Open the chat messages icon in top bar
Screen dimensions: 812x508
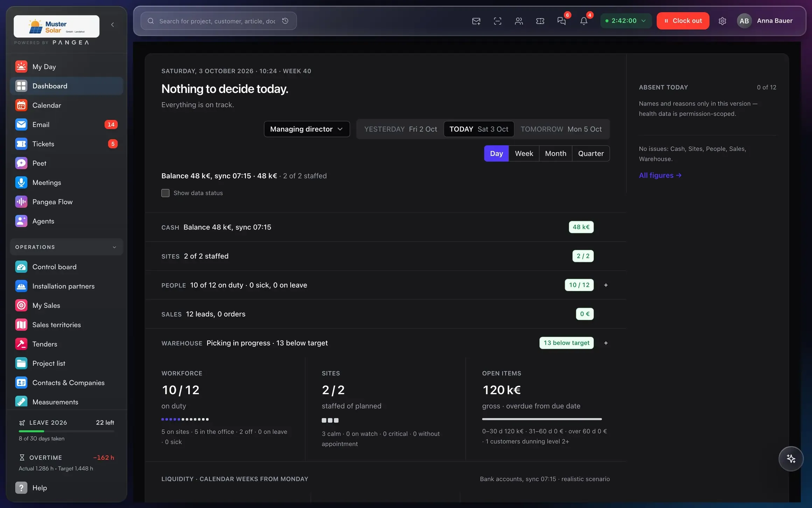pyautogui.click(x=561, y=21)
